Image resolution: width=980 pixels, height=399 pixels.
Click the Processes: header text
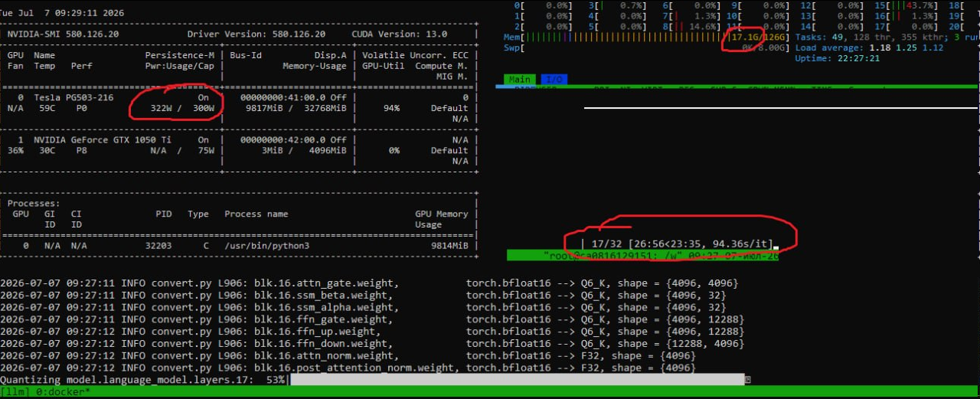34,204
